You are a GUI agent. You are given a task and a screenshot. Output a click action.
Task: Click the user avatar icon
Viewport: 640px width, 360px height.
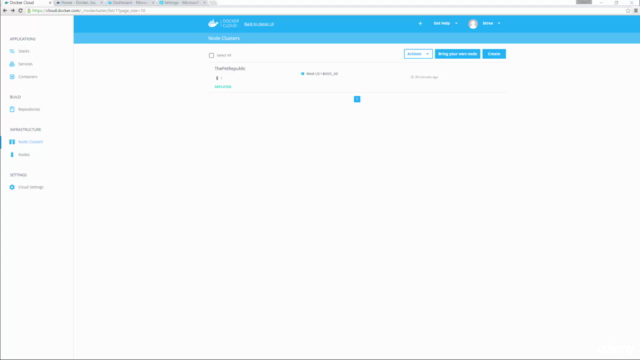pos(473,24)
